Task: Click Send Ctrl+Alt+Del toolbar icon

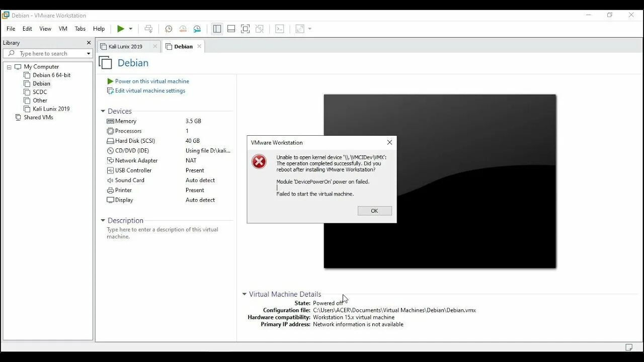Action: pos(148,29)
